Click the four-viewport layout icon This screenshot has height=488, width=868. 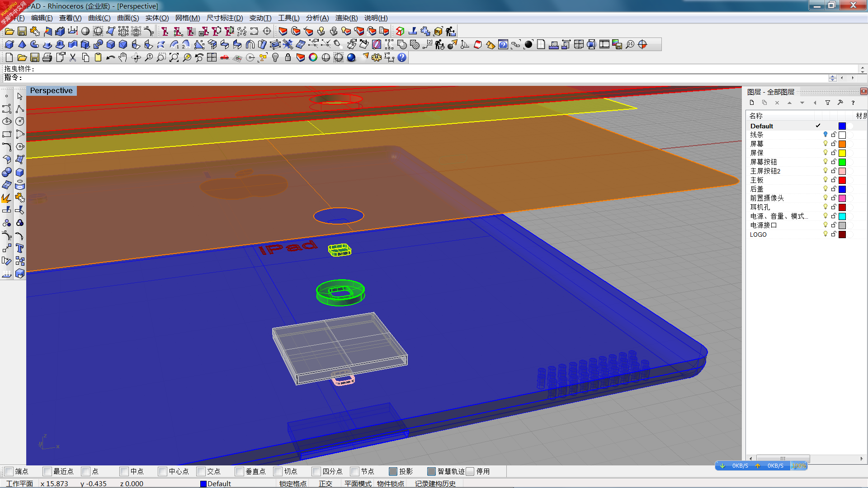212,57
